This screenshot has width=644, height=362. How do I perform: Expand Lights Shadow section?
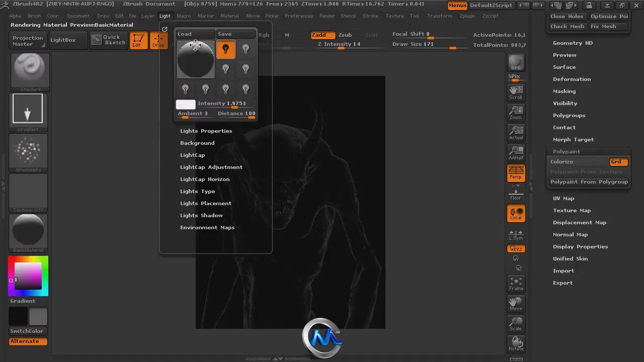click(x=201, y=215)
